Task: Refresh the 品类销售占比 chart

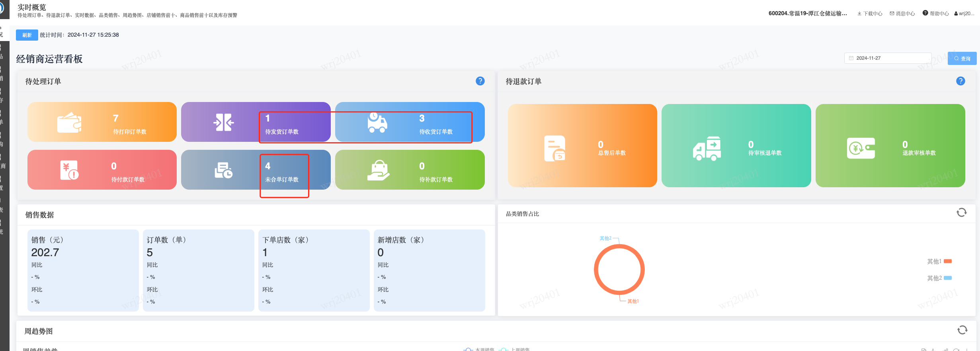Action: 962,213
